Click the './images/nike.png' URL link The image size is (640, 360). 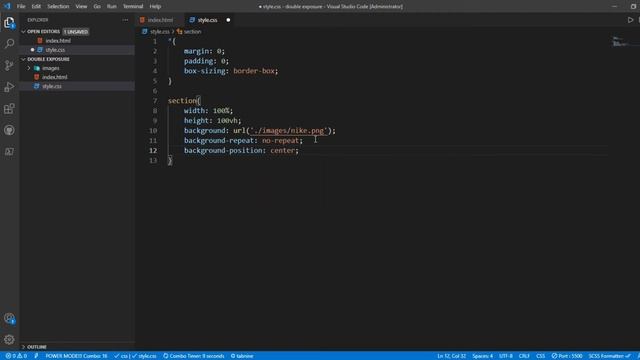tap(289, 131)
